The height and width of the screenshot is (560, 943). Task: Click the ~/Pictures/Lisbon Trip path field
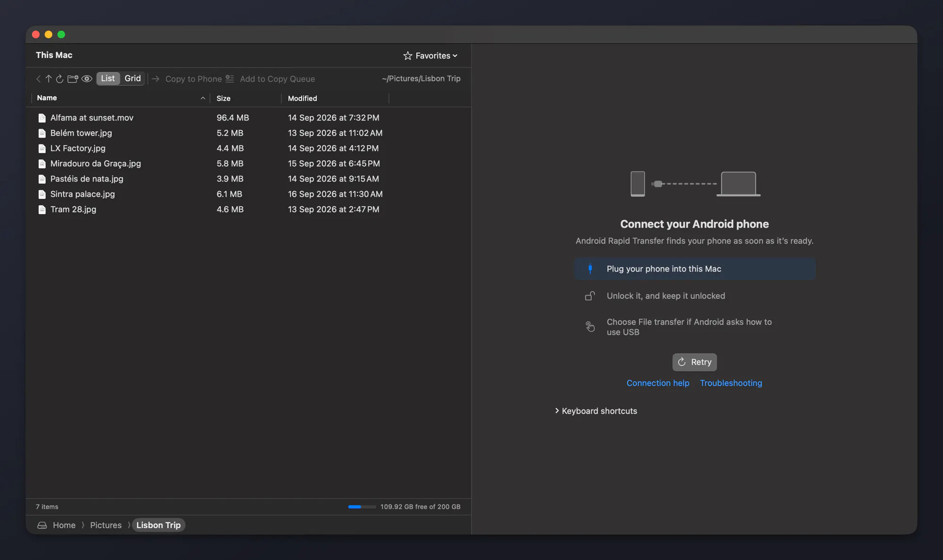(421, 78)
